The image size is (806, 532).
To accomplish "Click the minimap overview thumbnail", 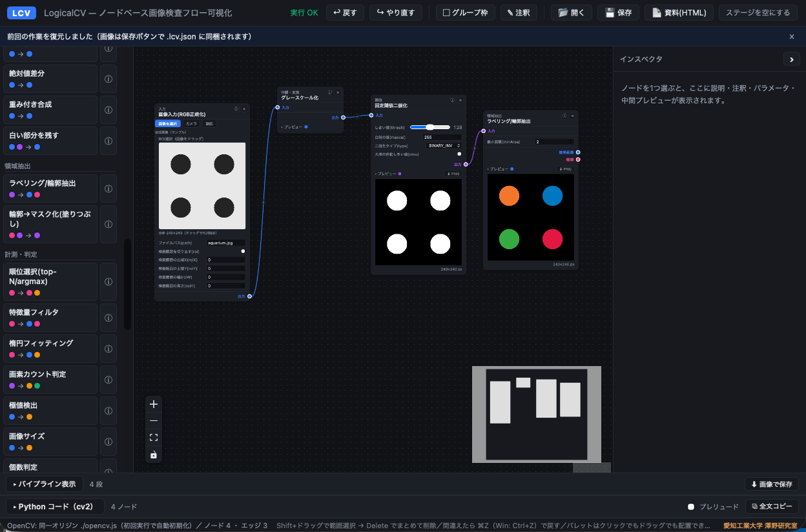I will [537, 414].
